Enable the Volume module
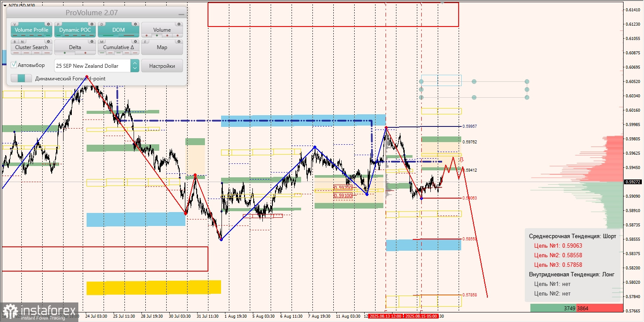Screen dimensions: 644x322 coord(162,30)
